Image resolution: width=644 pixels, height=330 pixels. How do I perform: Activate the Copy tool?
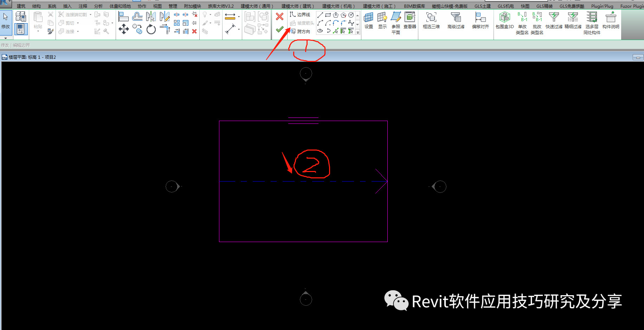point(137,29)
